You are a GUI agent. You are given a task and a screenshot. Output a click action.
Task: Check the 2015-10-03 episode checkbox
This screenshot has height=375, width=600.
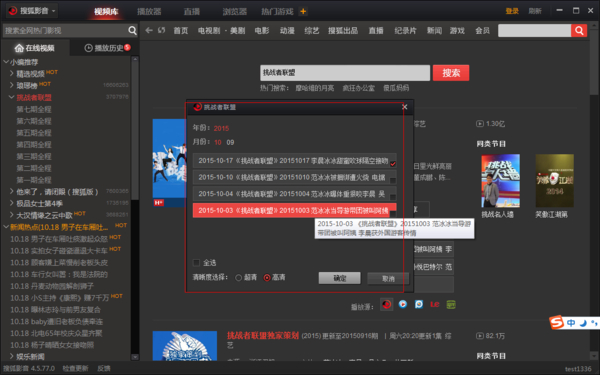click(x=393, y=213)
